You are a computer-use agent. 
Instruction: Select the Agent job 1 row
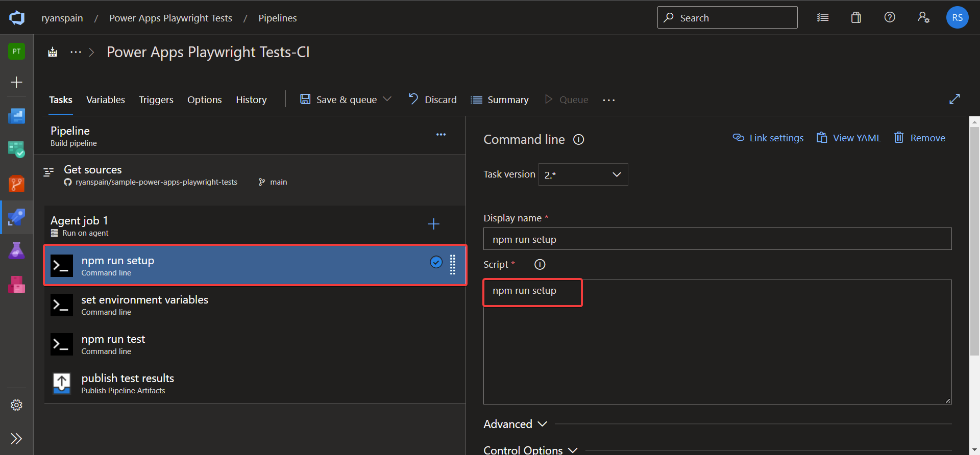tap(255, 225)
